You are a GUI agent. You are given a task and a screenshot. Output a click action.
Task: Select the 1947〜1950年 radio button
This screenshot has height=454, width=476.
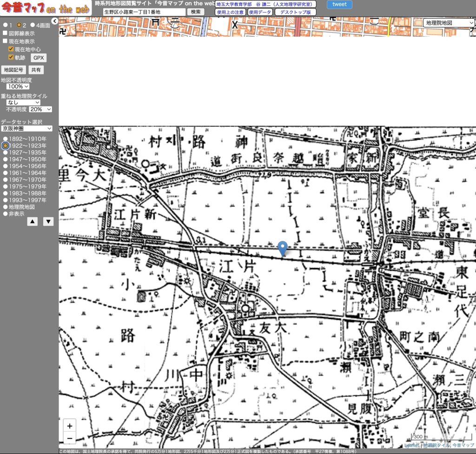click(x=6, y=159)
